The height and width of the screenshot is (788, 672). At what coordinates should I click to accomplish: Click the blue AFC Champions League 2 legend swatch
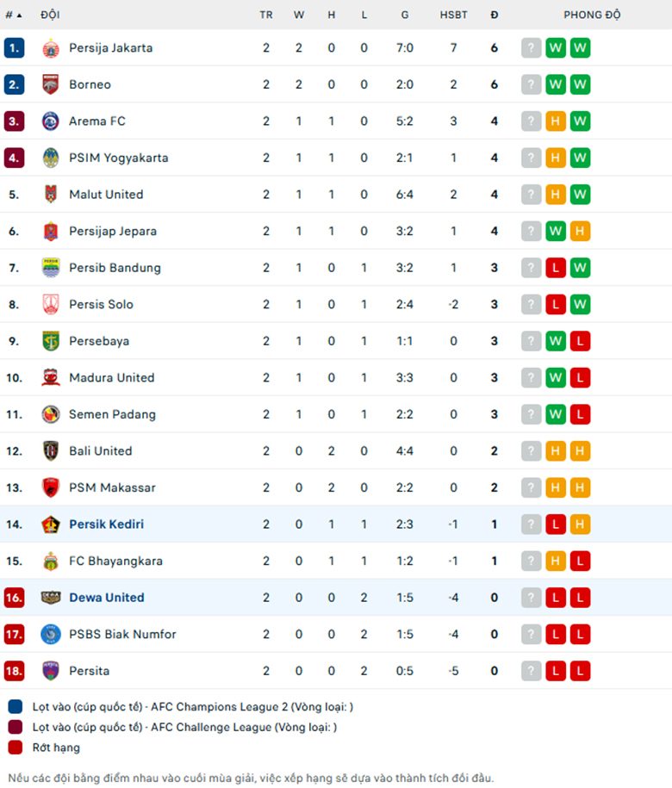pyautogui.click(x=16, y=706)
